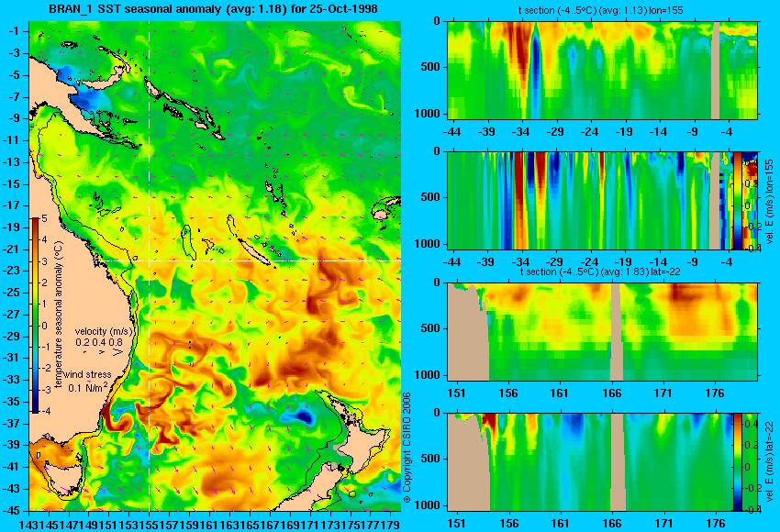
Task: Click the '0.1 N/m²' wind stress value
Action: tap(87, 387)
